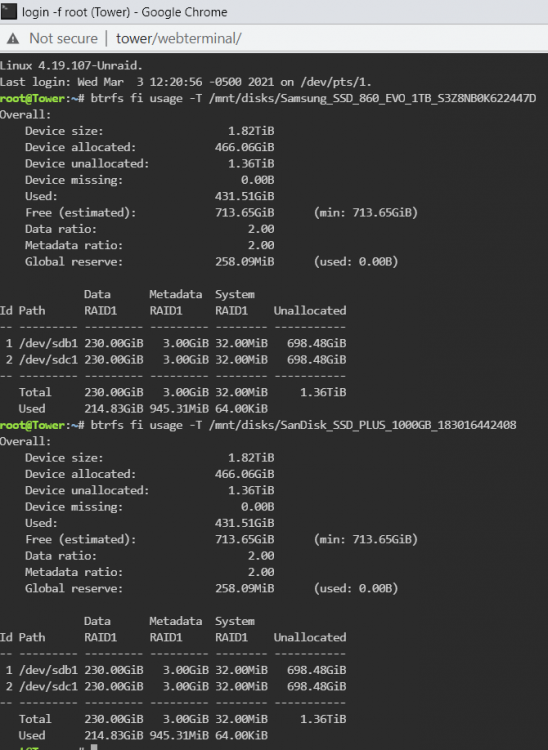Click "Overall:" under the Samsung command

pos(25,115)
